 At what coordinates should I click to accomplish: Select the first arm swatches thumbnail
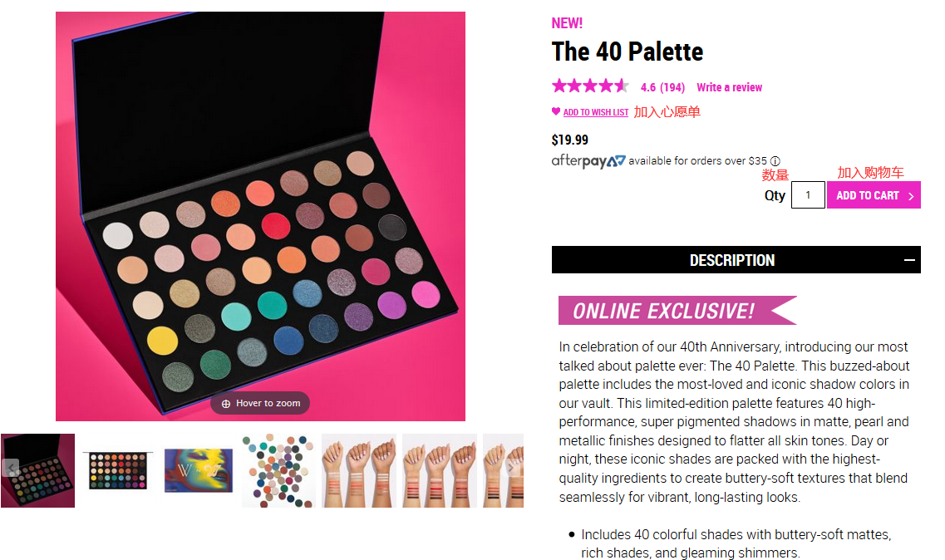click(x=359, y=470)
